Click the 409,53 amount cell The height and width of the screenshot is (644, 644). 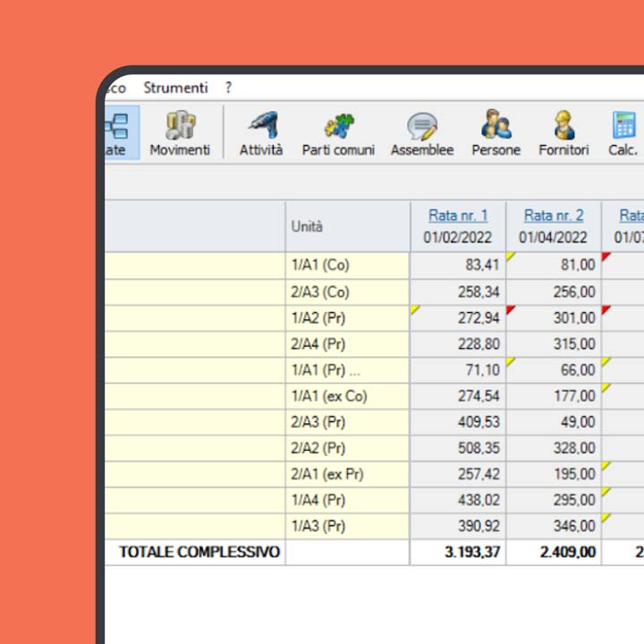(x=458, y=422)
